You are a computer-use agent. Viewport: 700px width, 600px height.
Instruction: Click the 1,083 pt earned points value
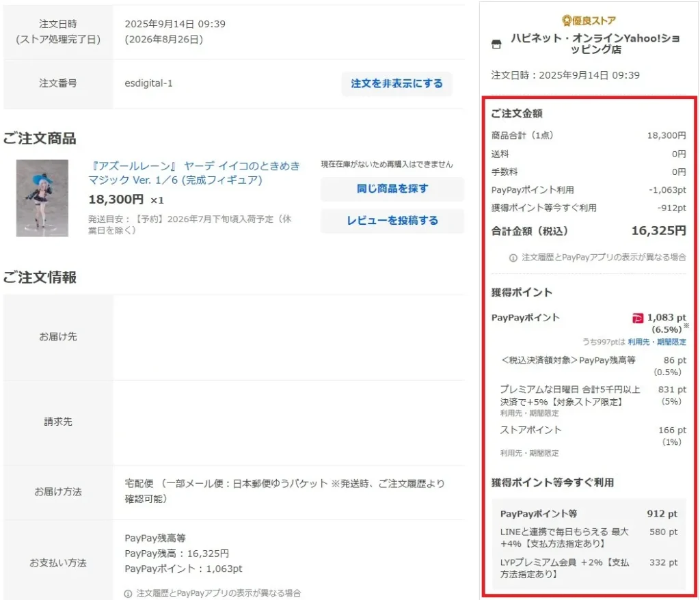667,317
